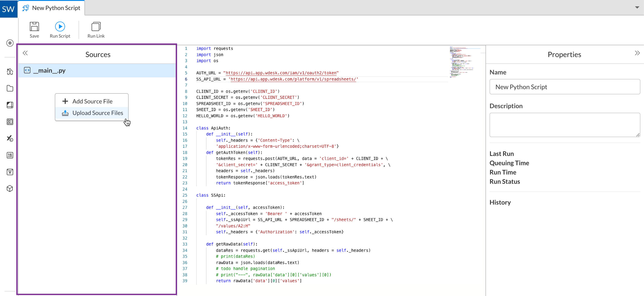Click the Save icon in toolbar
The width and height of the screenshot is (644, 296).
point(34,26)
